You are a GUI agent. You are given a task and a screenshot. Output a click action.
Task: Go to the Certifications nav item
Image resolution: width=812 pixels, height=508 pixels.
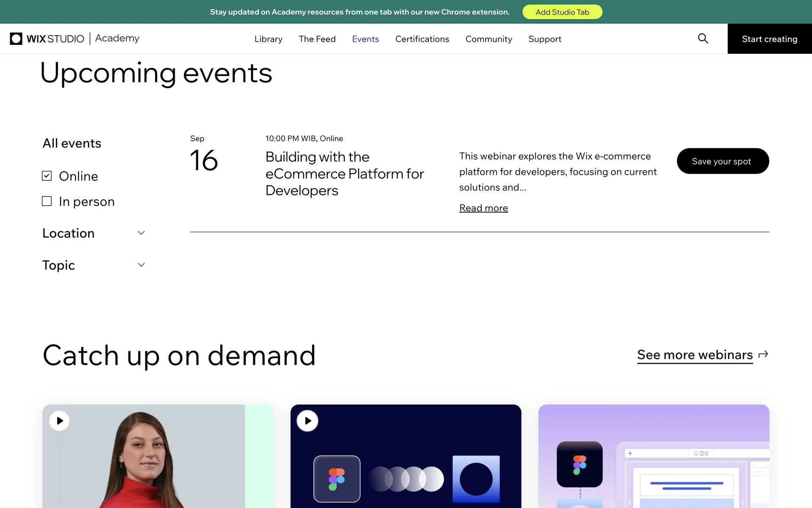click(422, 39)
